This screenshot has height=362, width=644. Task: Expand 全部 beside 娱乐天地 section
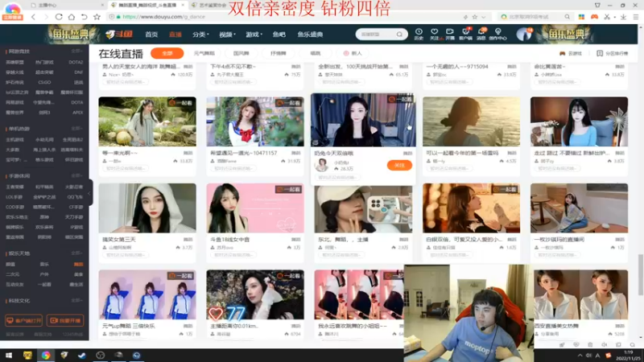tap(76, 253)
